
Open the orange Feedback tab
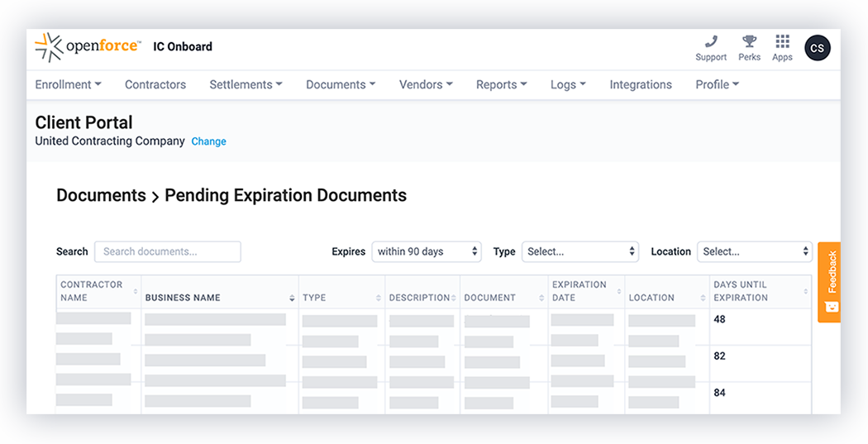[829, 282]
